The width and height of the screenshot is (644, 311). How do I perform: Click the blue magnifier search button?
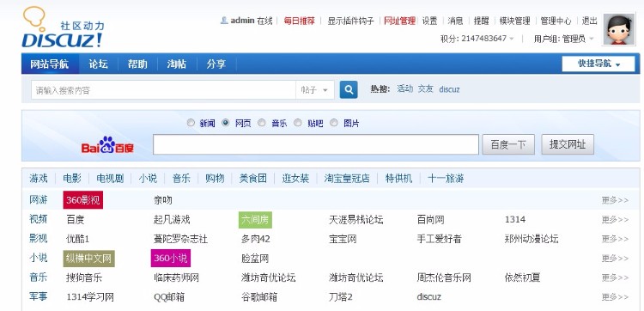349,89
